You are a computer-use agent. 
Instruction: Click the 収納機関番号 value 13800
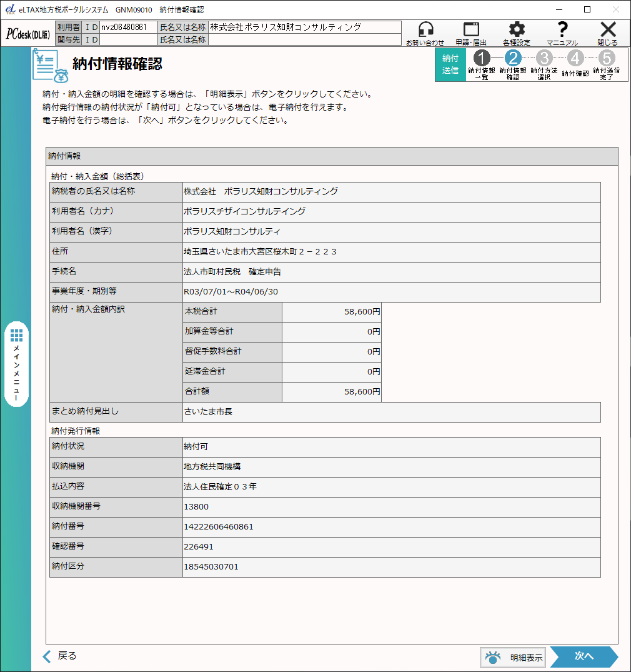391,506
